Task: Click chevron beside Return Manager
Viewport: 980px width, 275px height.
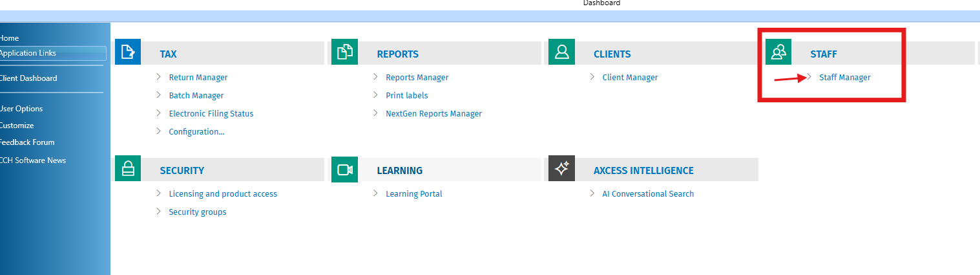Action: [158, 77]
